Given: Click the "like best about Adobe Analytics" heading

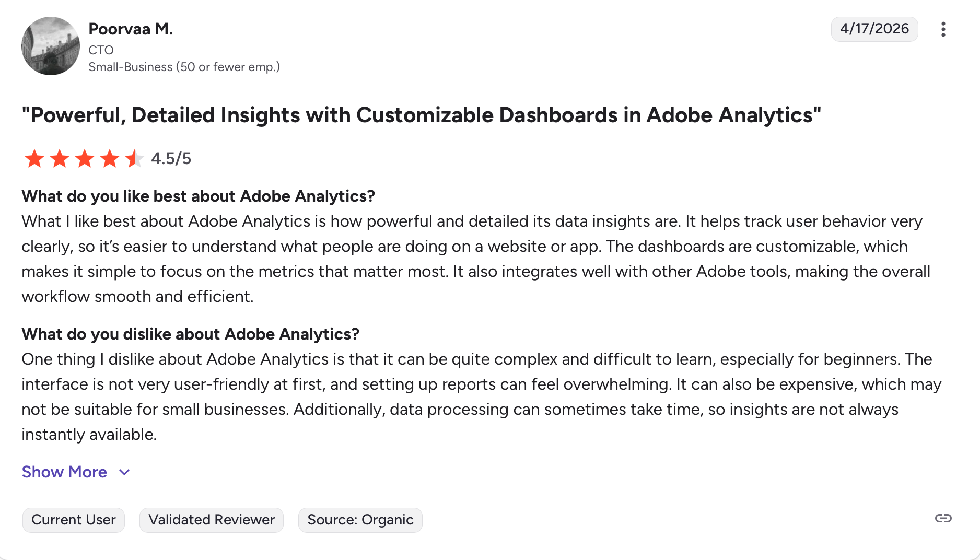Looking at the screenshot, I should tap(199, 196).
